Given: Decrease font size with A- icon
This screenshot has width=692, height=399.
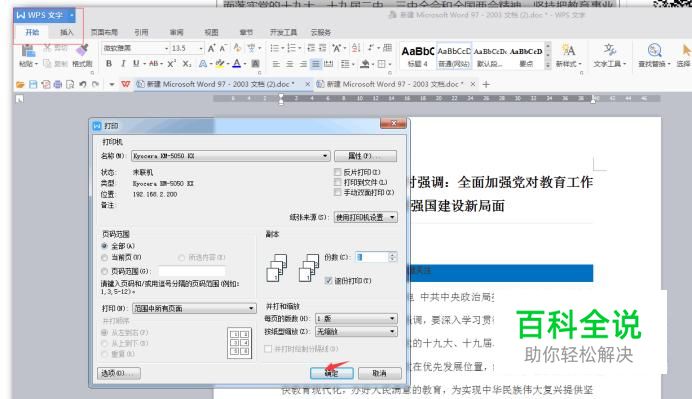Looking at the screenshot, I should click(223, 48).
